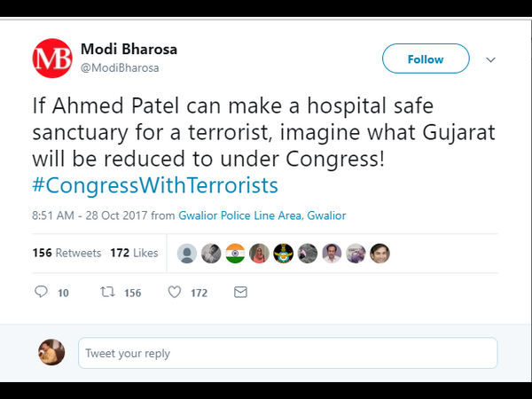532x399 pixels.
Task: Click the @ModiBharosa handle
Action: coord(120,67)
